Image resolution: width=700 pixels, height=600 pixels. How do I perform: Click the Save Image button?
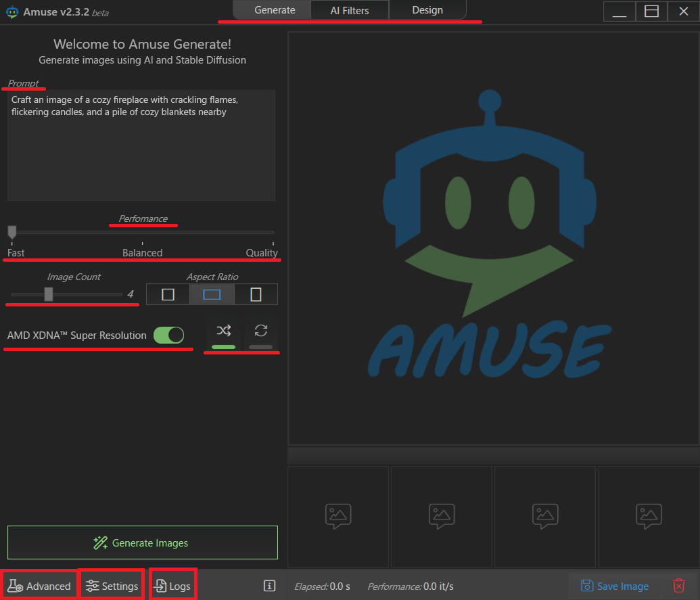(614, 586)
